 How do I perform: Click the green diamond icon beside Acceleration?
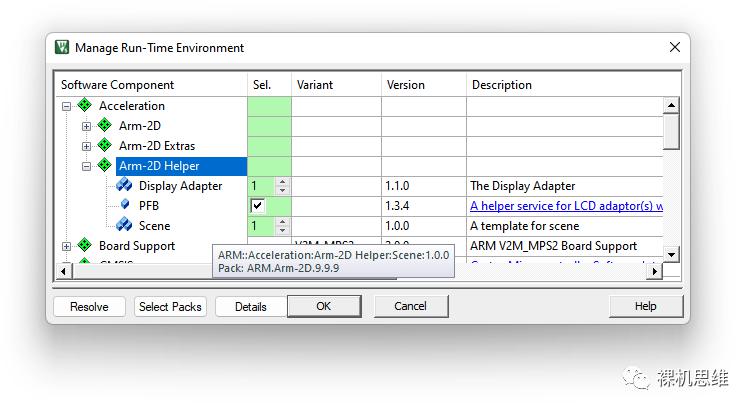(84, 106)
